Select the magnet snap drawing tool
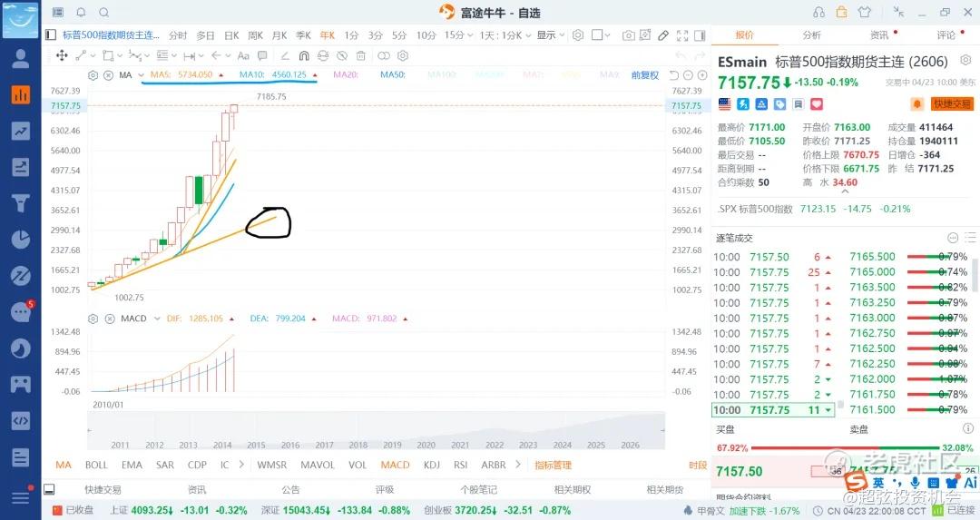This screenshot has width=980, height=520. pos(304,55)
